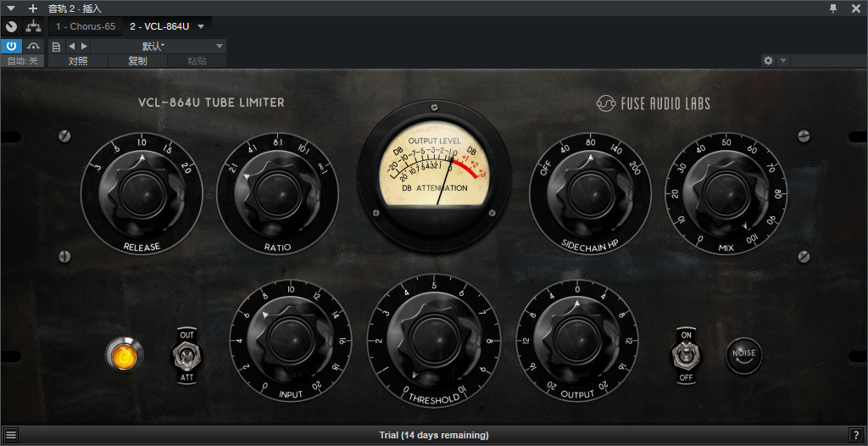Click the SIDECHAIN HP knob
The width and height of the screenshot is (868, 446).
[590, 192]
